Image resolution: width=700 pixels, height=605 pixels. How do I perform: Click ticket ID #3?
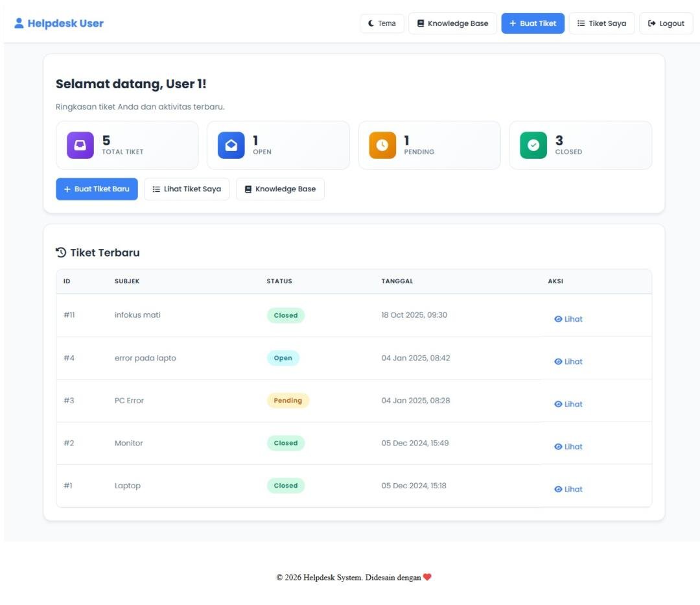[x=69, y=401]
